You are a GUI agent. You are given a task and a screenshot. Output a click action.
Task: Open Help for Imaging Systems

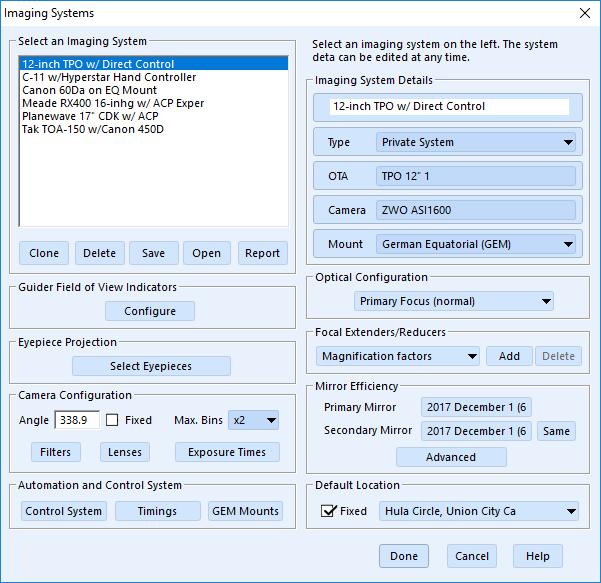tap(538, 556)
